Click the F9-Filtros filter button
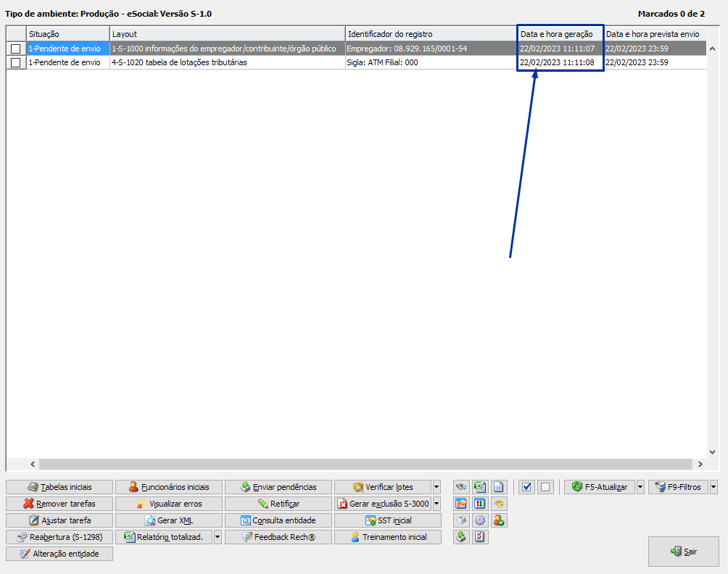The width and height of the screenshot is (728, 574). click(678, 487)
